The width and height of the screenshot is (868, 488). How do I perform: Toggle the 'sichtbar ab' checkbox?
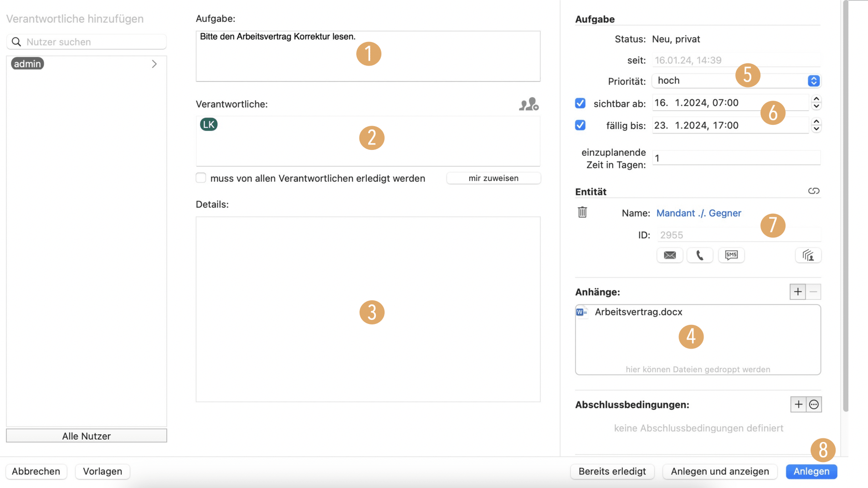[580, 103]
